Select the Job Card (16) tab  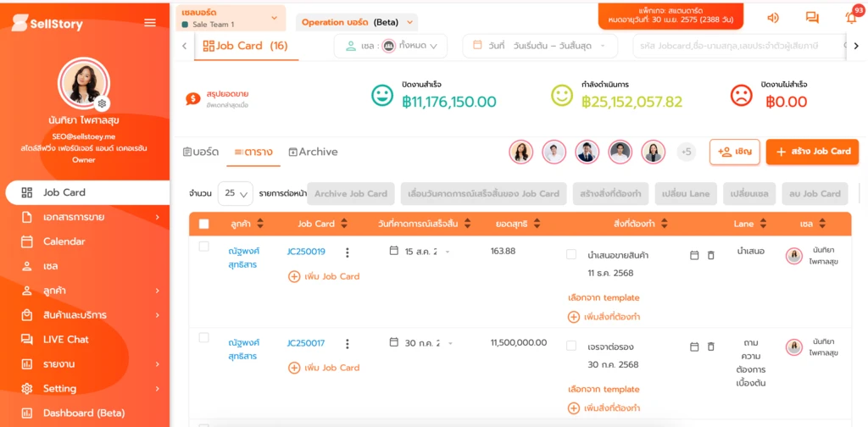click(245, 46)
